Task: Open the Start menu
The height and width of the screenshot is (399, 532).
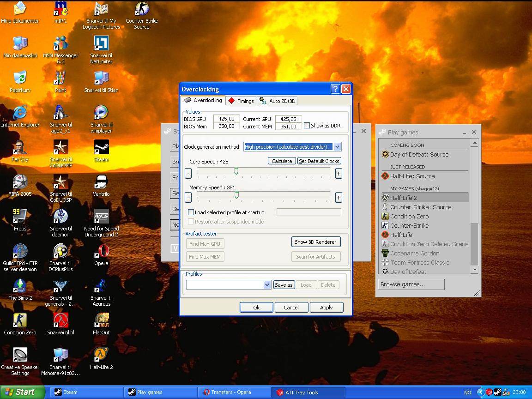Action: [x=22, y=392]
